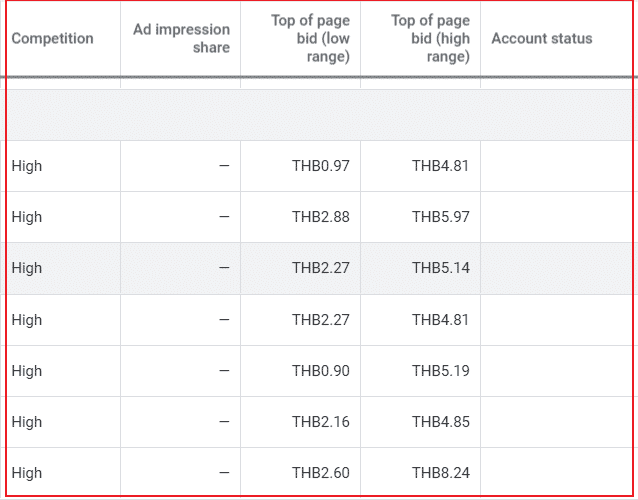This screenshot has height=500, width=638.
Task: Click the THB8.24 high range bid value
Action: click(x=440, y=473)
